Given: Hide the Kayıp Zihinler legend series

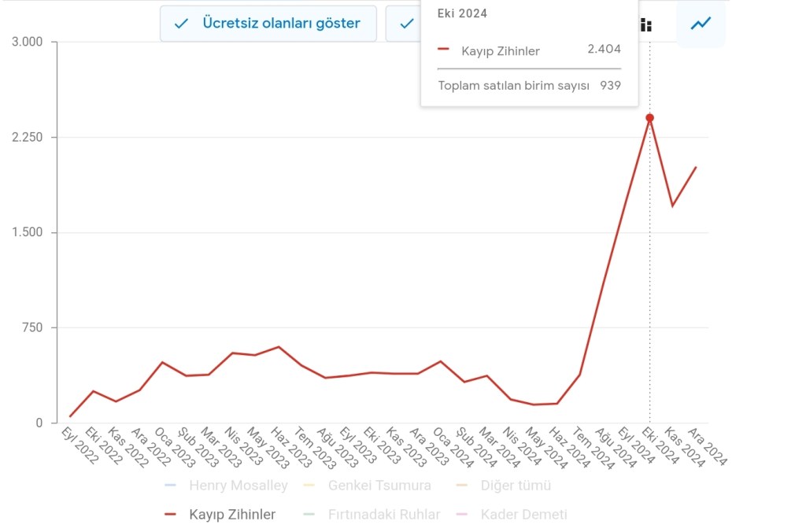Looking at the screenshot, I should click(232, 515).
